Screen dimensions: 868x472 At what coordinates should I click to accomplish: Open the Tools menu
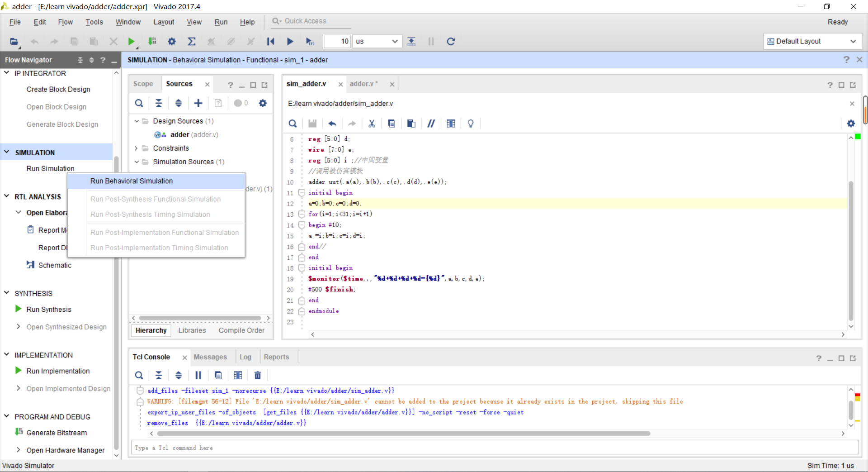(x=94, y=22)
